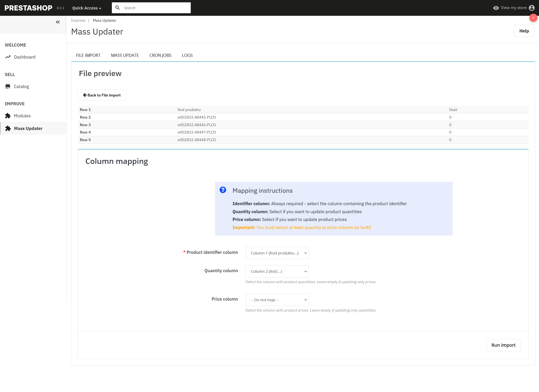
Task: Open Catalog from the sidebar
Action: 21,86
